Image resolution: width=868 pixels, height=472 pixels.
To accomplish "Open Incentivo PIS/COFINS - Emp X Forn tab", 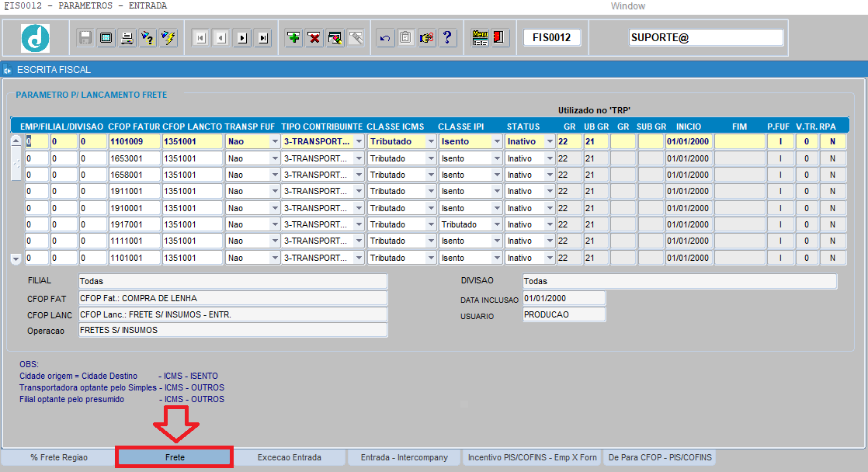I will [532, 457].
